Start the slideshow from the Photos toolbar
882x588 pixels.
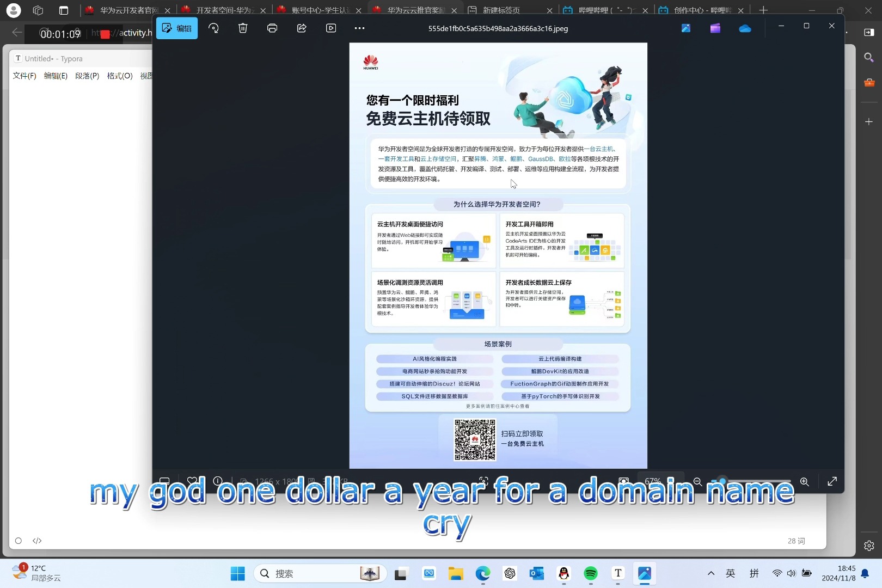point(331,28)
